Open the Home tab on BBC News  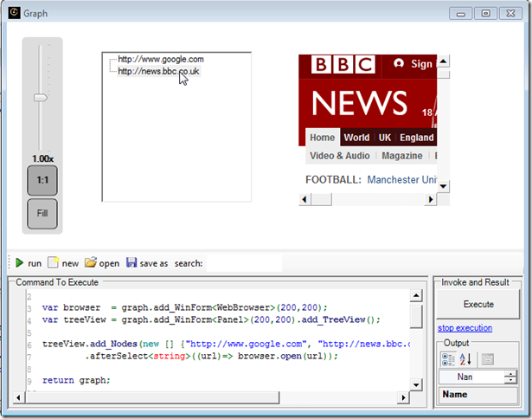(x=323, y=138)
